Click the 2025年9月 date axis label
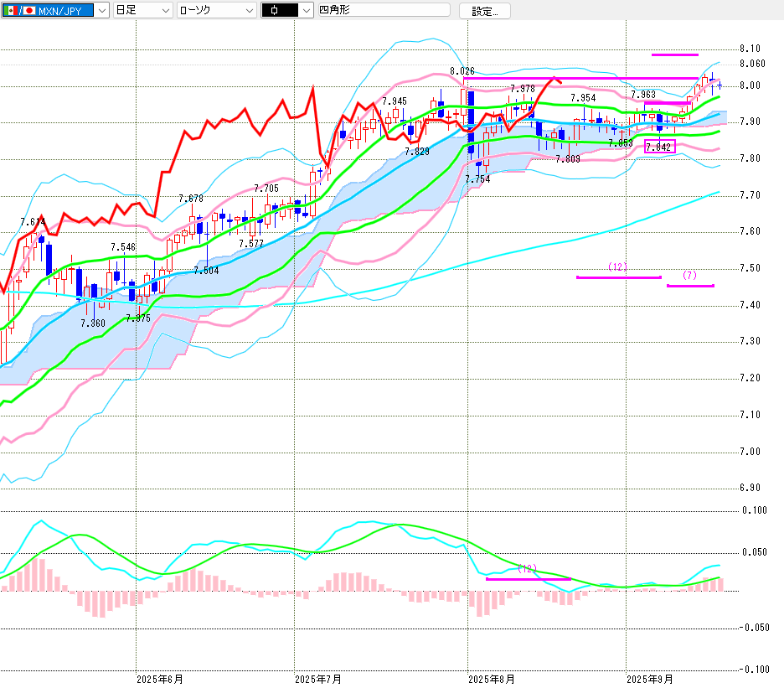Screen dimensions: 784x688 tap(651, 678)
